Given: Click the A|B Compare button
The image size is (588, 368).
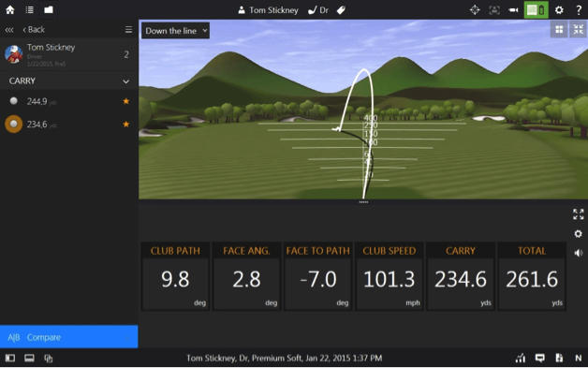Looking at the screenshot, I should [69, 337].
